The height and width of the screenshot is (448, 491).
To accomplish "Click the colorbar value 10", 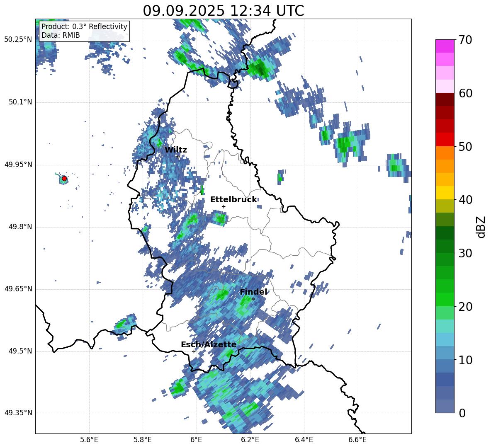I will coord(465,360).
